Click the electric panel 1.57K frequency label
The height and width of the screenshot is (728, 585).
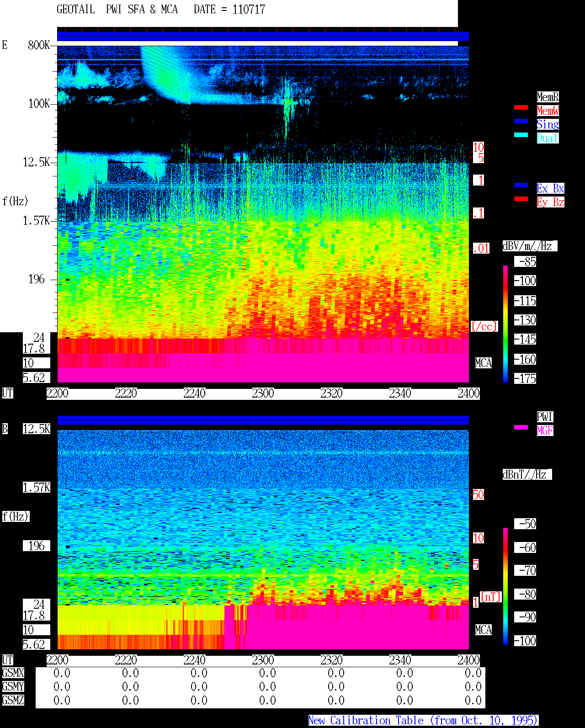click(x=36, y=220)
